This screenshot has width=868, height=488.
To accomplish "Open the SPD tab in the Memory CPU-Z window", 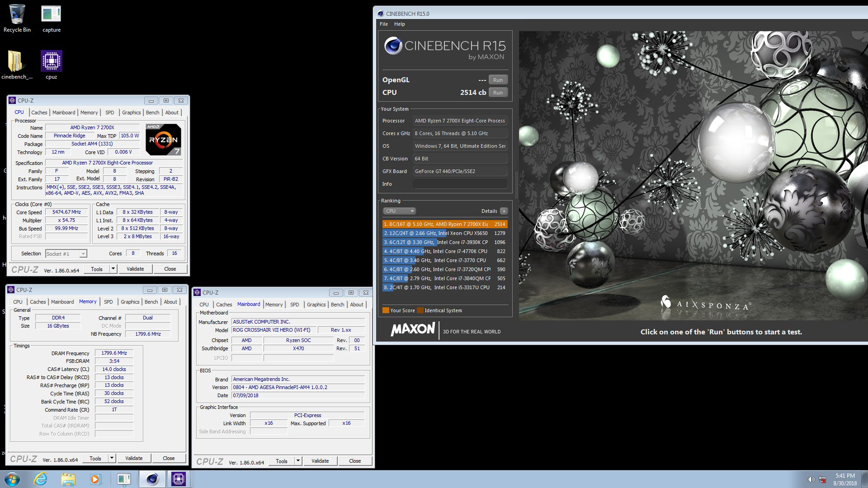I will [x=108, y=302].
